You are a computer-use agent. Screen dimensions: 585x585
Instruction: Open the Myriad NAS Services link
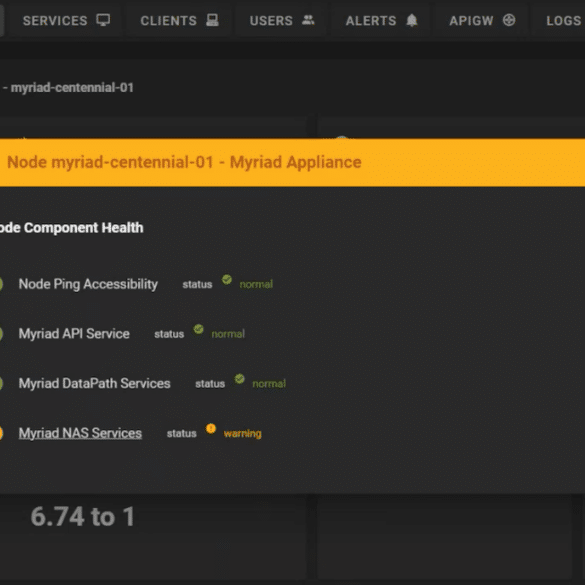click(80, 433)
